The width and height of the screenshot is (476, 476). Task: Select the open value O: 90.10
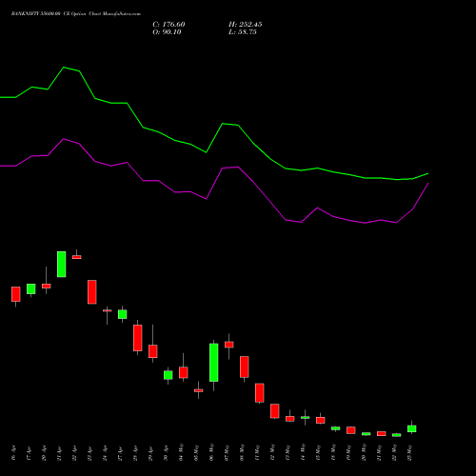(x=167, y=32)
